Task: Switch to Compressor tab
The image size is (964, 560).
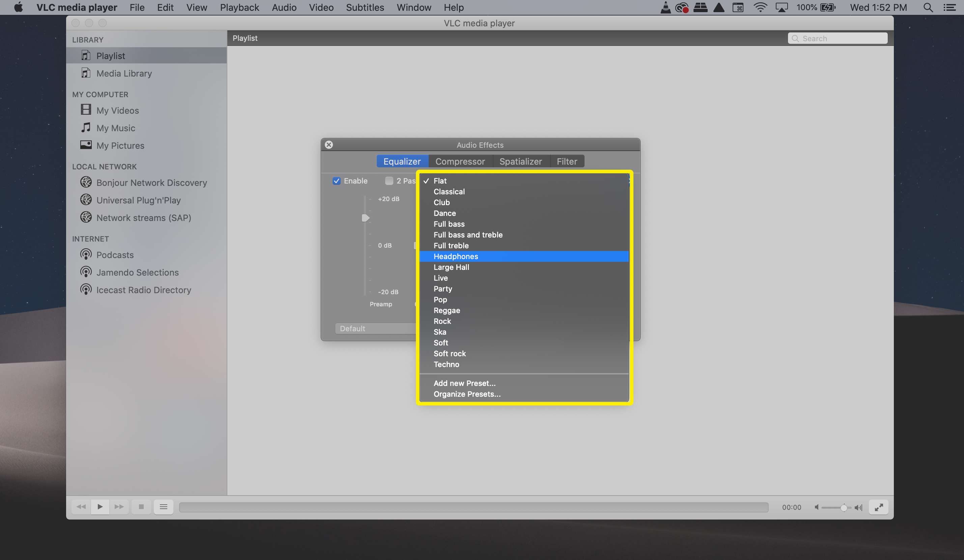Action: [x=460, y=161]
